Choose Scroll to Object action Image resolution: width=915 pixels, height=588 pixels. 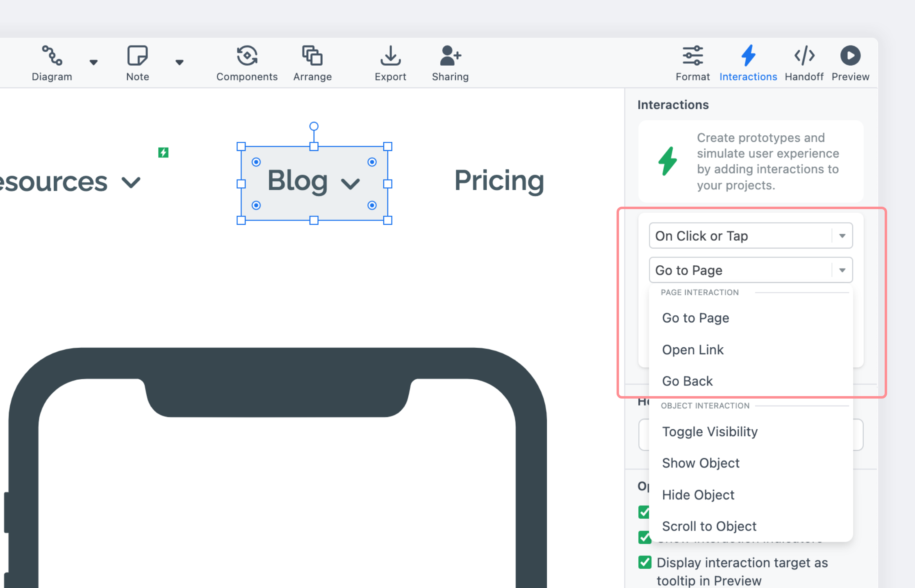(709, 526)
